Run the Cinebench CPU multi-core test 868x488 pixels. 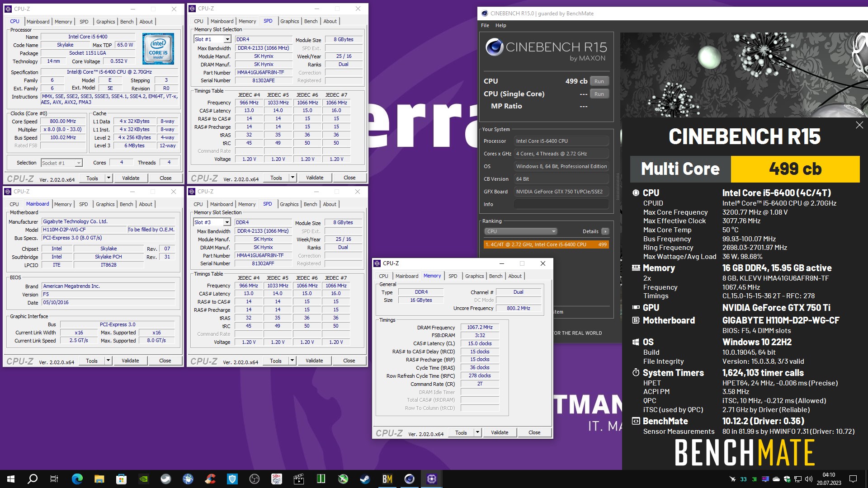click(x=599, y=81)
